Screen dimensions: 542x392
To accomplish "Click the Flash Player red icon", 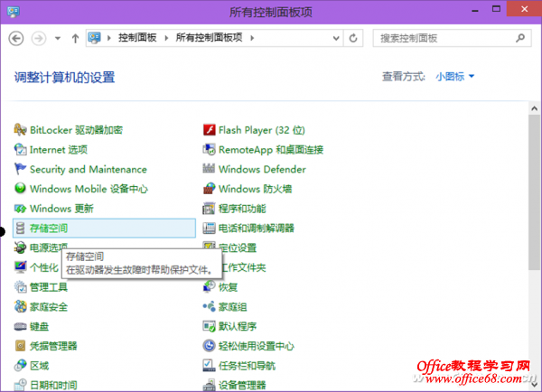I will pyautogui.click(x=210, y=130).
